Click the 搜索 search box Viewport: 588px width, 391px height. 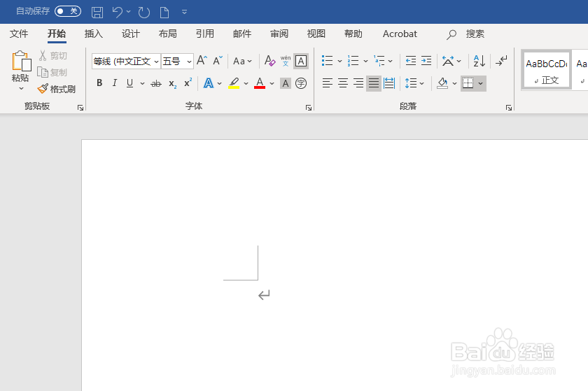(x=465, y=34)
